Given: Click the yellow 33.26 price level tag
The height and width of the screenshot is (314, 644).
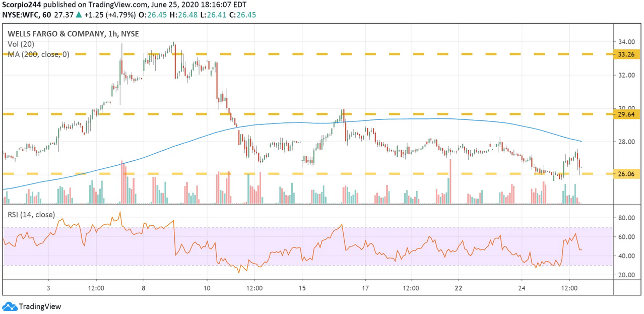Looking at the screenshot, I should click(x=626, y=53).
